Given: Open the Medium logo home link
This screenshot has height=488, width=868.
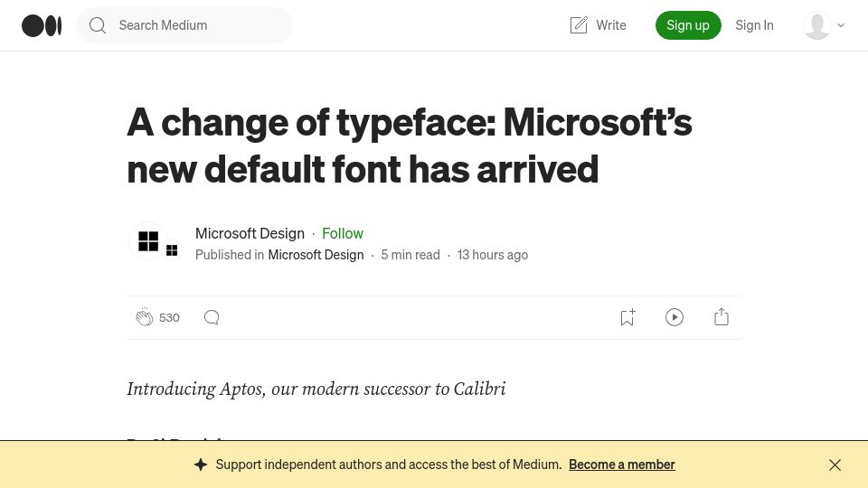Looking at the screenshot, I should (42, 25).
